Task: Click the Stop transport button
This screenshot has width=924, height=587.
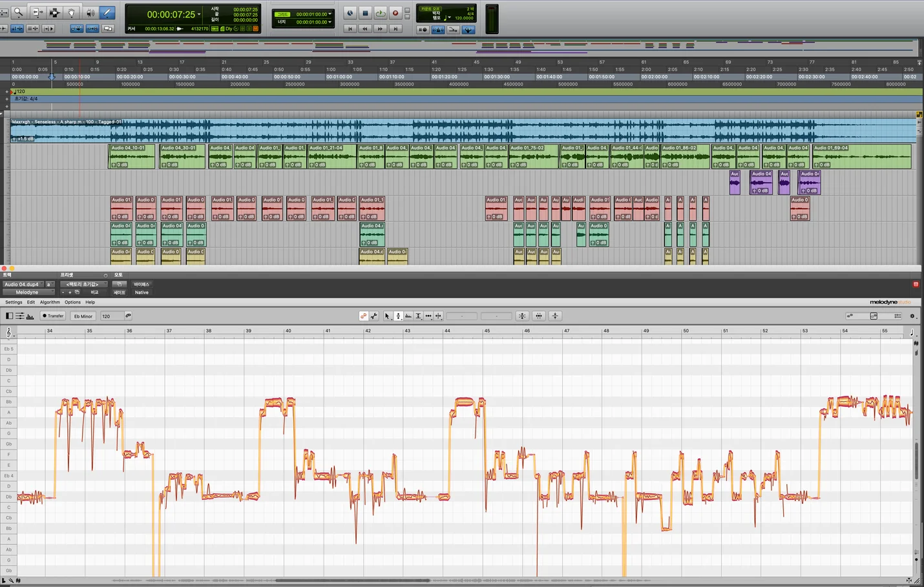Action: coord(365,13)
